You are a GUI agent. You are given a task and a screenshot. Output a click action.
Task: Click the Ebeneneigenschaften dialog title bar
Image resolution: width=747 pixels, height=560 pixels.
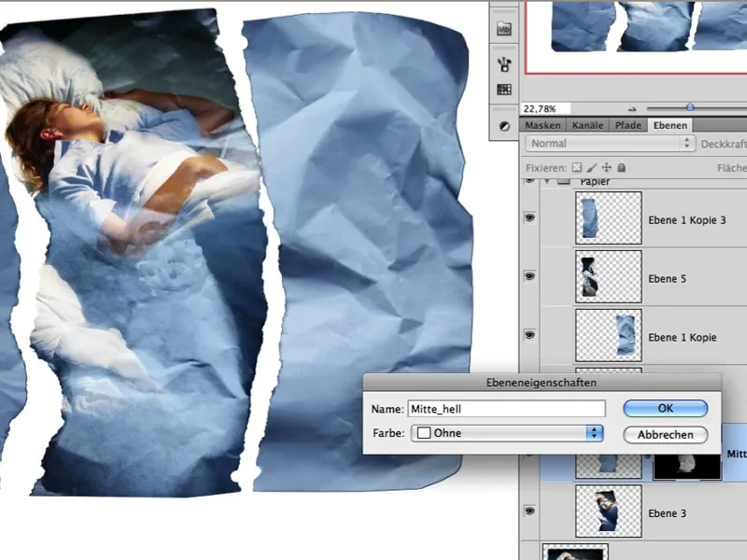pyautogui.click(x=542, y=383)
